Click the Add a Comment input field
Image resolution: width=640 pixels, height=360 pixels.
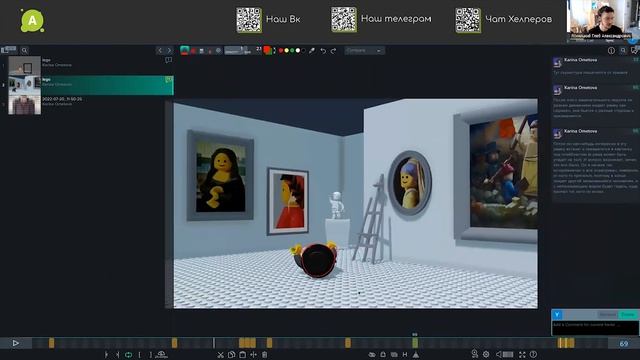595,328
